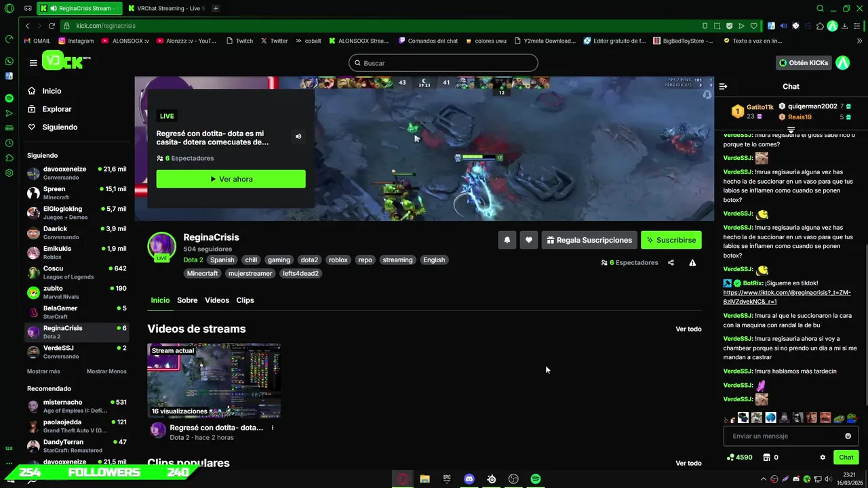The image size is (868, 488).
Task: Open the GMAIL bookmark
Action: tap(37, 41)
